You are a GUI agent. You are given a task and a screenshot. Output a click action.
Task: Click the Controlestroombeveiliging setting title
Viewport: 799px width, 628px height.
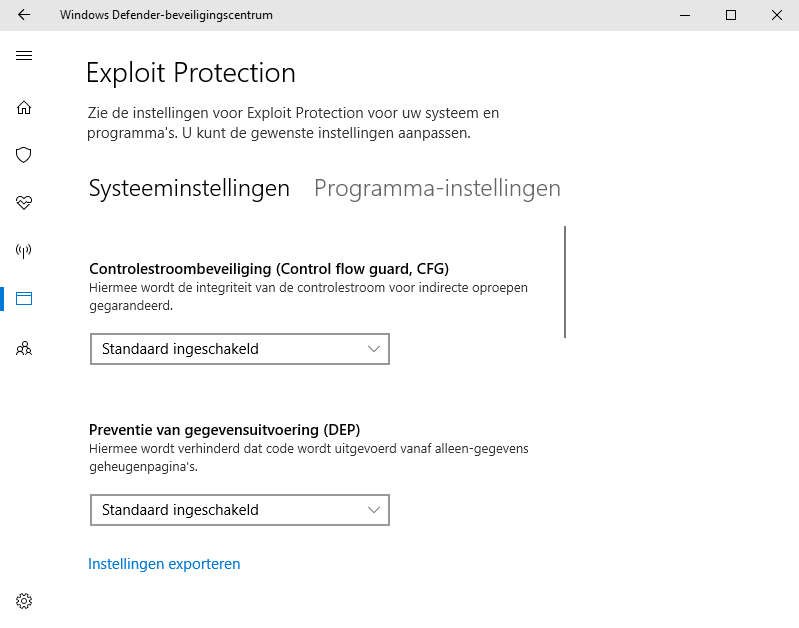(269, 269)
